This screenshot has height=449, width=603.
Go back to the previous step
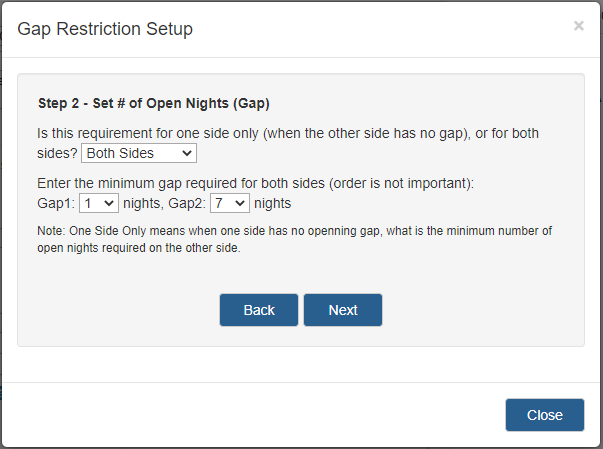(259, 310)
